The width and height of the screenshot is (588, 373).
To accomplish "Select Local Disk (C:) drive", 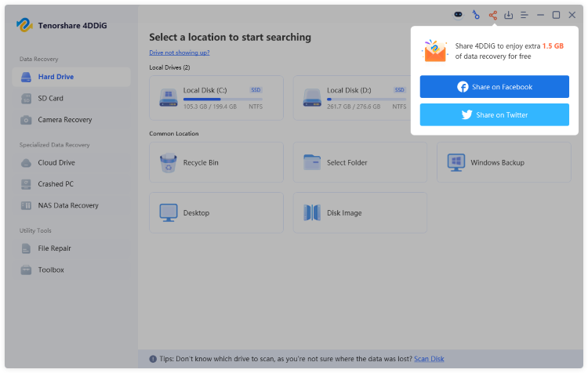I will pos(216,98).
